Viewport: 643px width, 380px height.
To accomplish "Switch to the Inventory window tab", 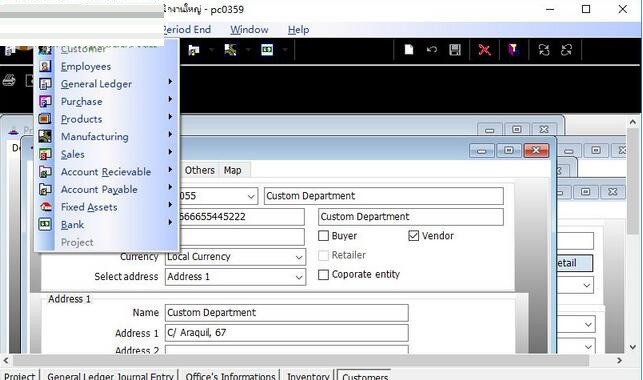I will [308, 375].
